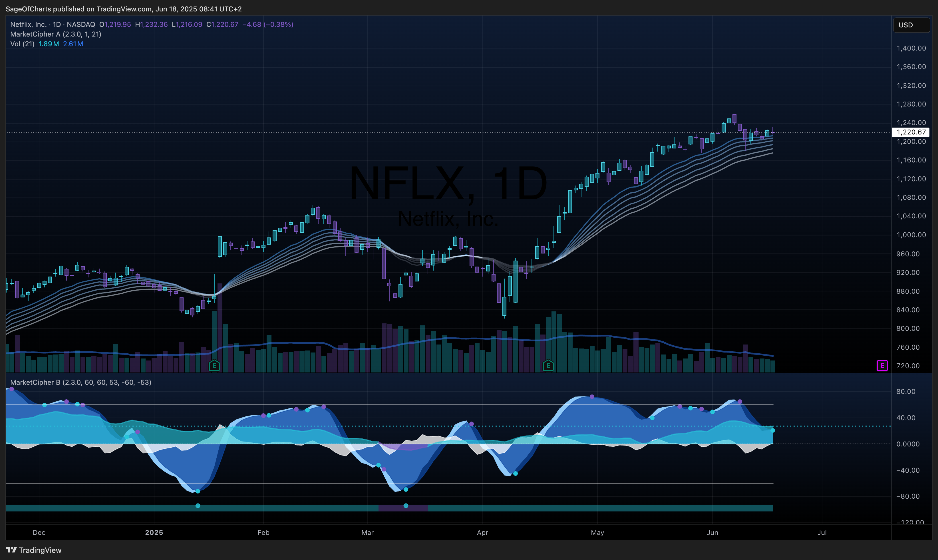Viewport: 938px width, 560px height.
Task: Select the Netflix, Inc. symbol title
Action: pos(28,25)
